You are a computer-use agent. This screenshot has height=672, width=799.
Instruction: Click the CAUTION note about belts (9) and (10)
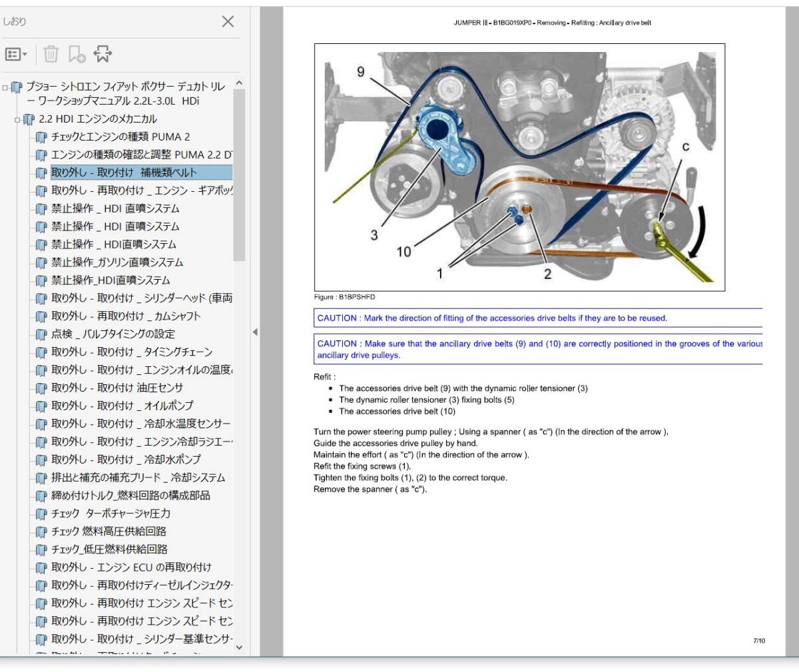538,349
